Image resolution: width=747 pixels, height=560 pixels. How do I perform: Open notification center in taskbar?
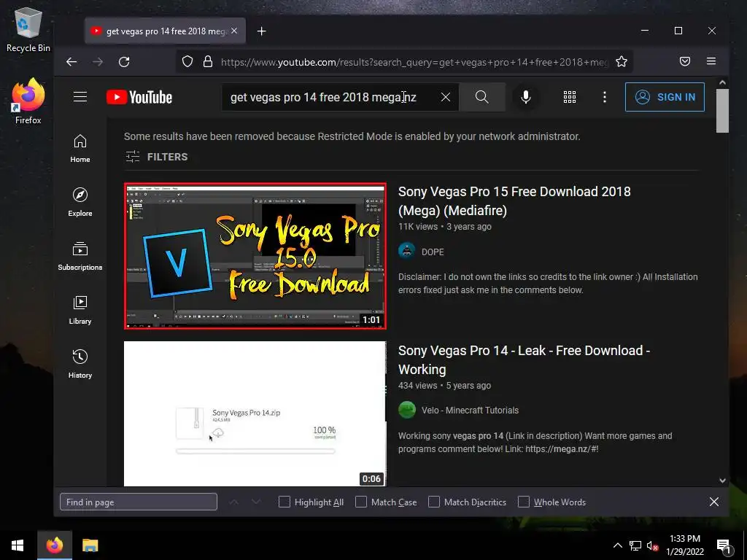724,546
